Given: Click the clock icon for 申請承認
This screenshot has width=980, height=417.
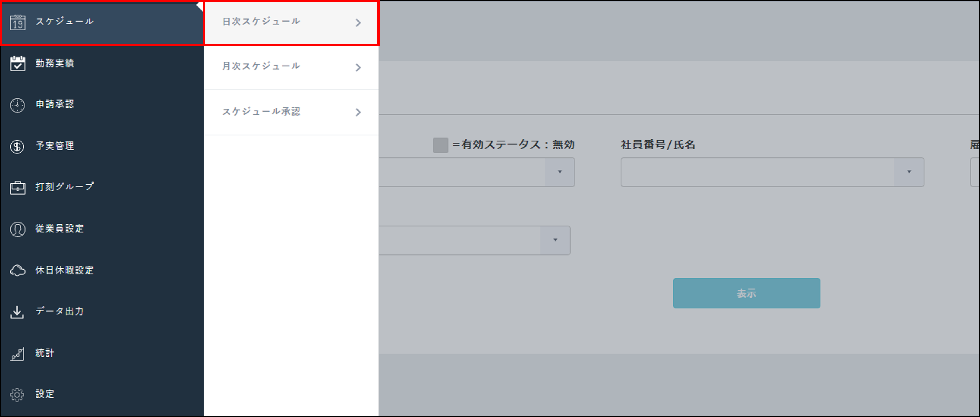Looking at the screenshot, I should coord(18,105).
